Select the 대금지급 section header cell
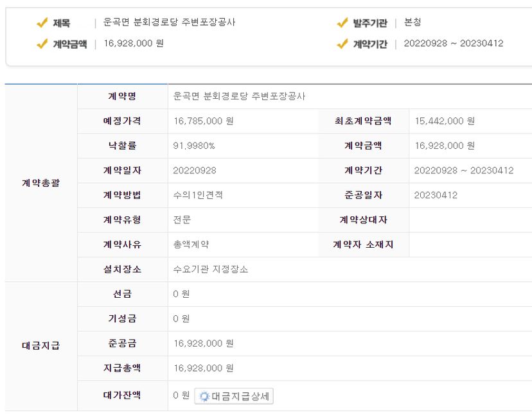Screen dimensions: 532x414 point(41,346)
